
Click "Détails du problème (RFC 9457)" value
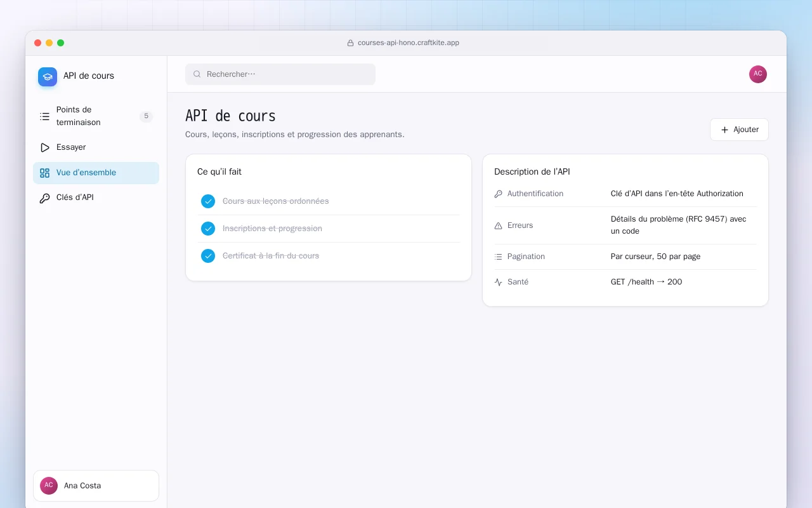pyautogui.click(x=679, y=225)
